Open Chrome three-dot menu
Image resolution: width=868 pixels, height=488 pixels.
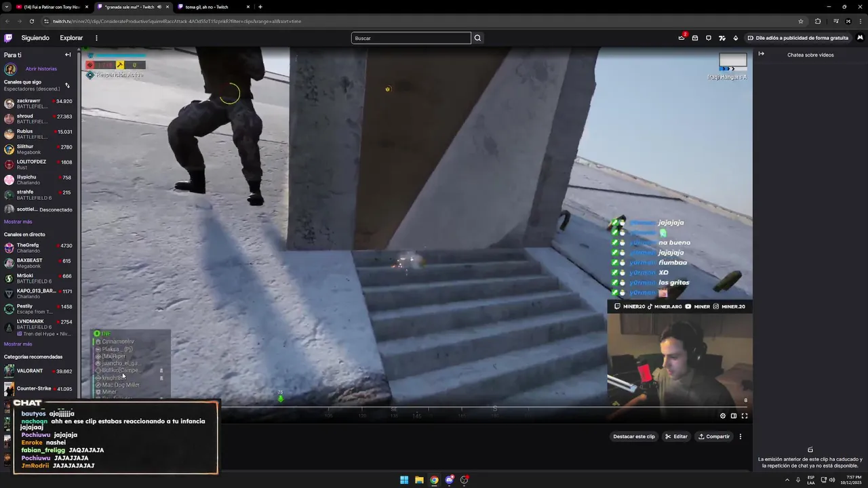click(861, 21)
